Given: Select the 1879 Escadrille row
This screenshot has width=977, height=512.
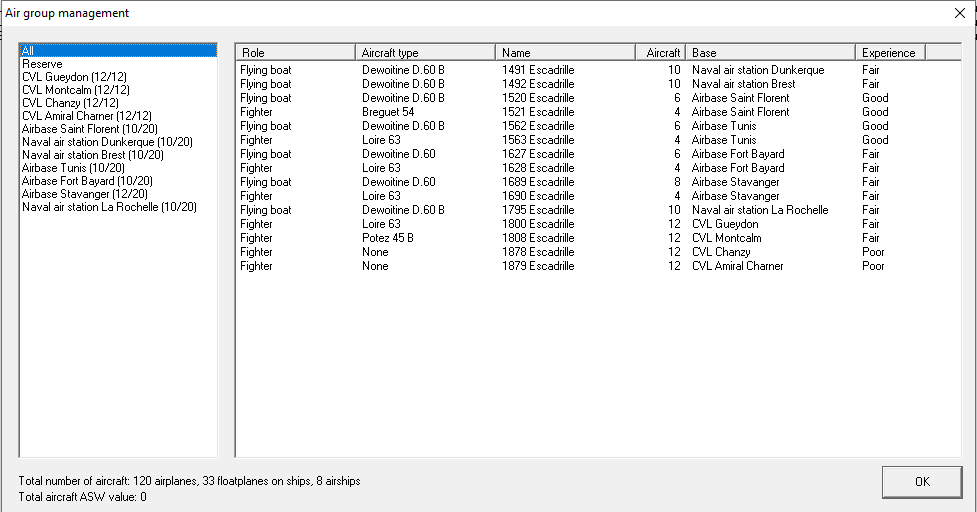Looking at the screenshot, I should tap(538, 267).
